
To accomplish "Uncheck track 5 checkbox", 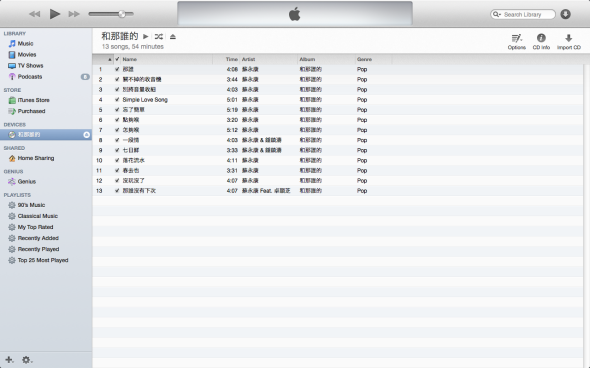I will tap(117, 110).
